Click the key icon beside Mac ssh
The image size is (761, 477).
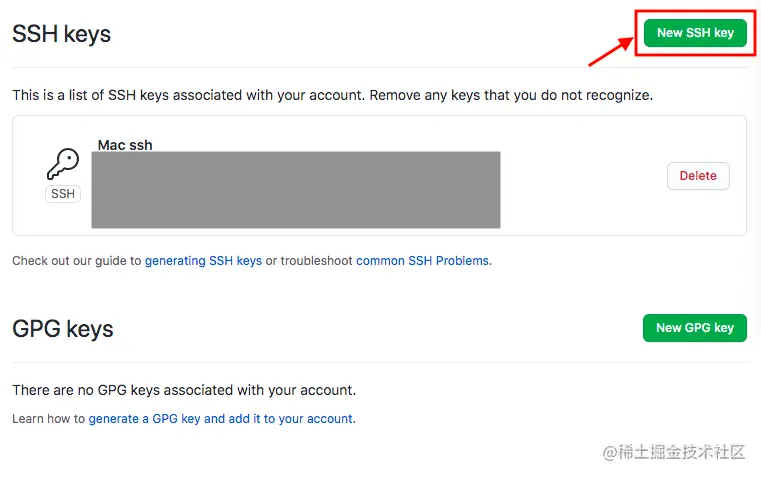coord(63,164)
